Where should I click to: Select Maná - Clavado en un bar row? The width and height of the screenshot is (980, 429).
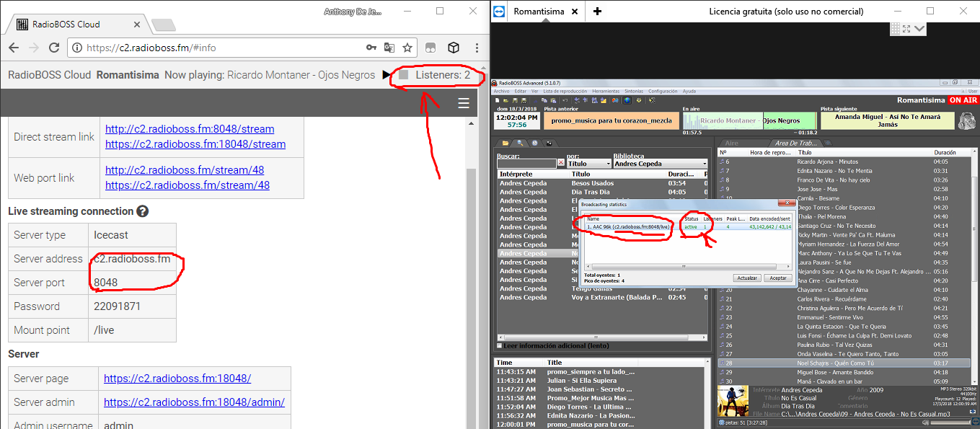844,381
